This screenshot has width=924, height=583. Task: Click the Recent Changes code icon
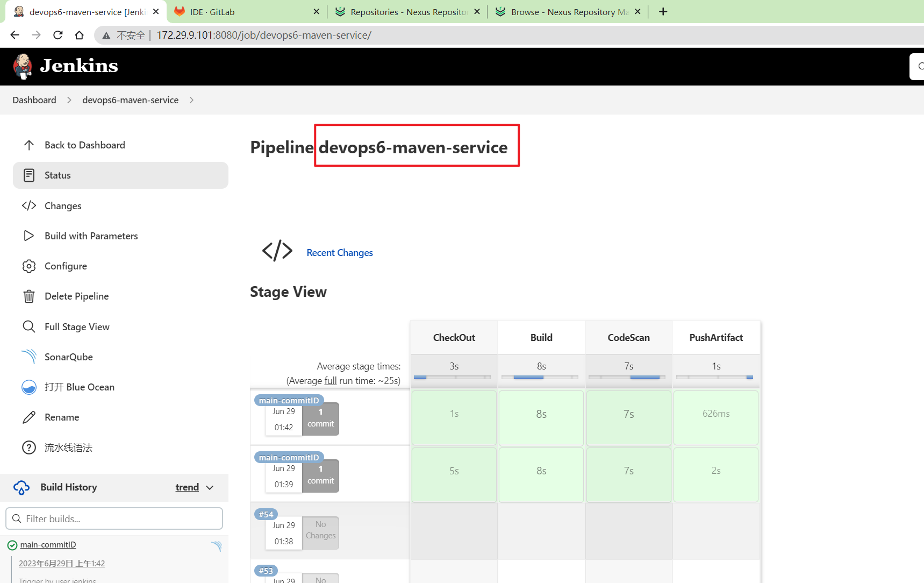[277, 251]
